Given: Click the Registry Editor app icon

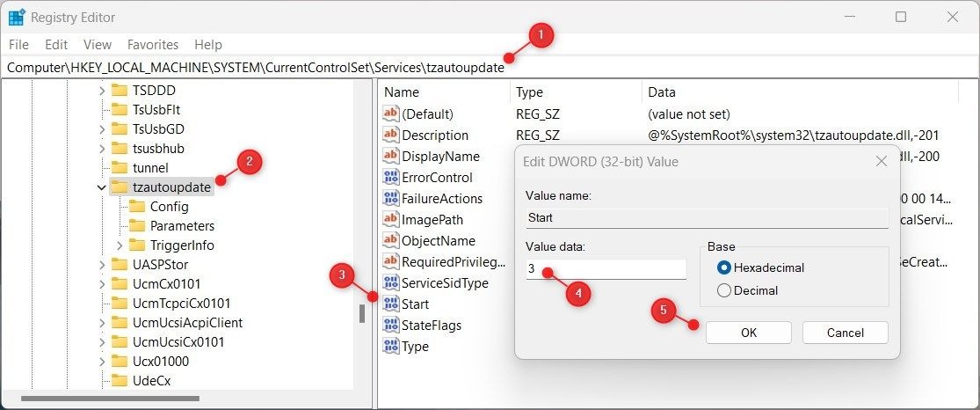Looking at the screenshot, I should coord(16,17).
